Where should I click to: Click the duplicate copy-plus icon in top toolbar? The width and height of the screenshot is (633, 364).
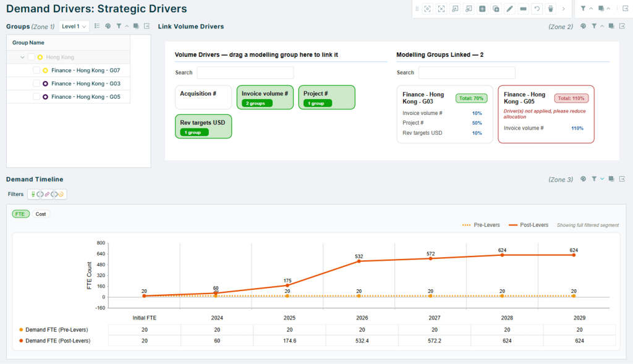pos(496,9)
